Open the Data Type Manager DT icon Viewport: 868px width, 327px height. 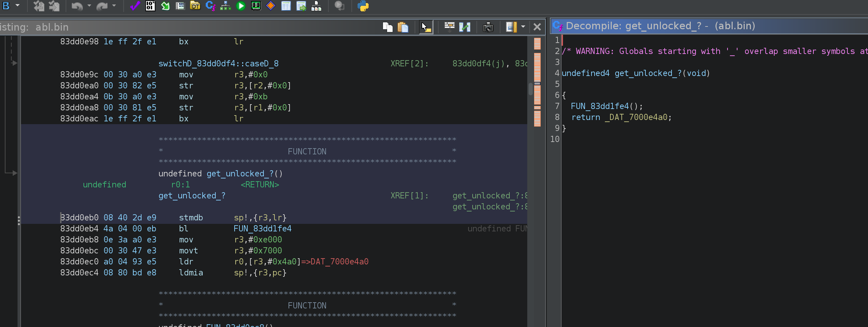tap(195, 6)
